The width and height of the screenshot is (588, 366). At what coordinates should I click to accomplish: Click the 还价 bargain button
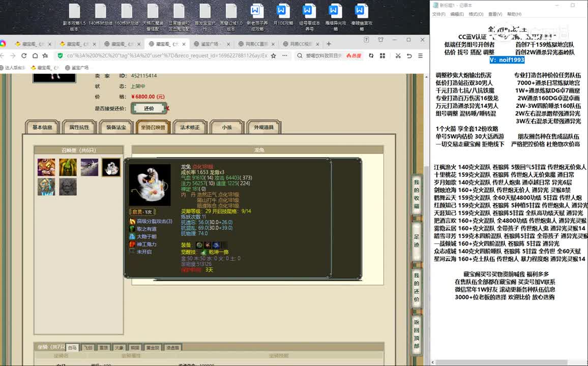point(149,109)
